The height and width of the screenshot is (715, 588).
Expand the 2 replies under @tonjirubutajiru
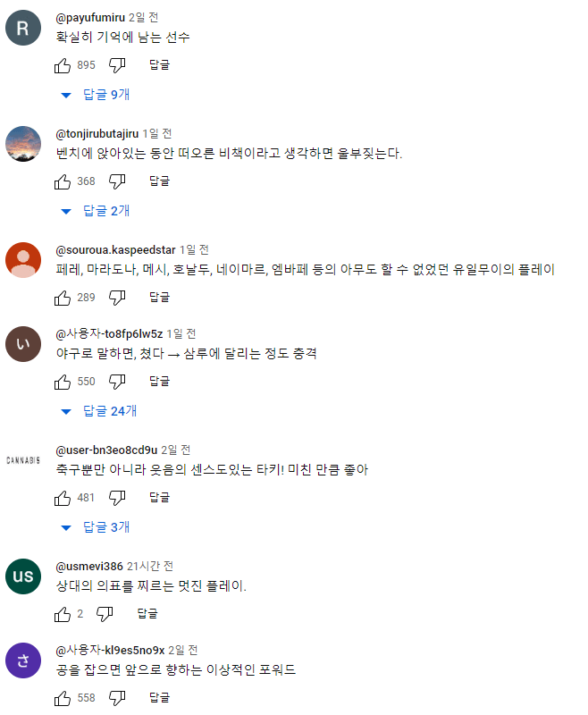tap(97, 211)
